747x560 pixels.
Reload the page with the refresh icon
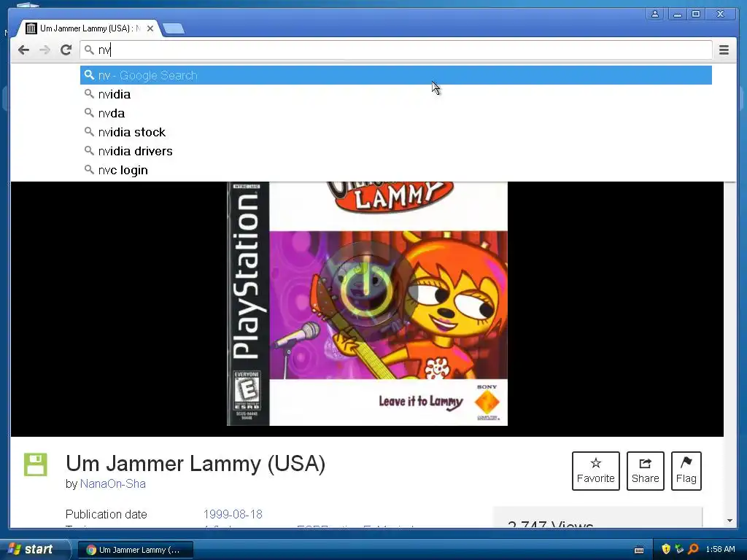click(x=66, y=50)
